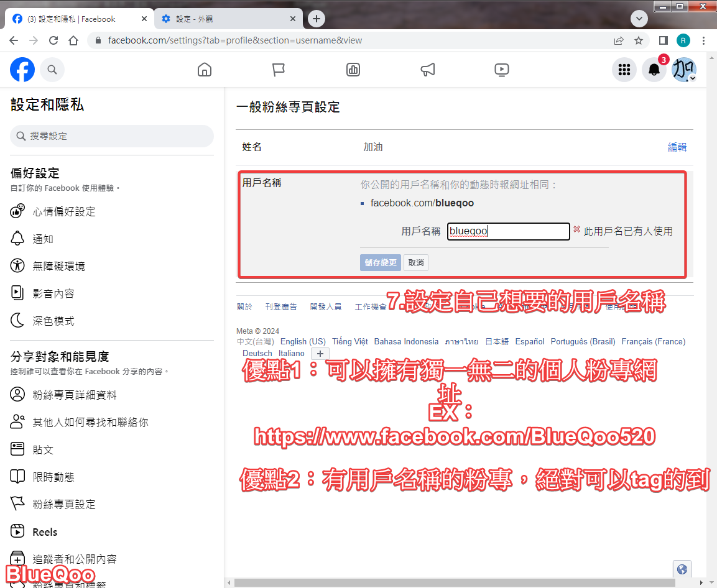Screen dimensions: 717x588
Task: Open the Insights bar chart icon
Action: click(353, 70)
